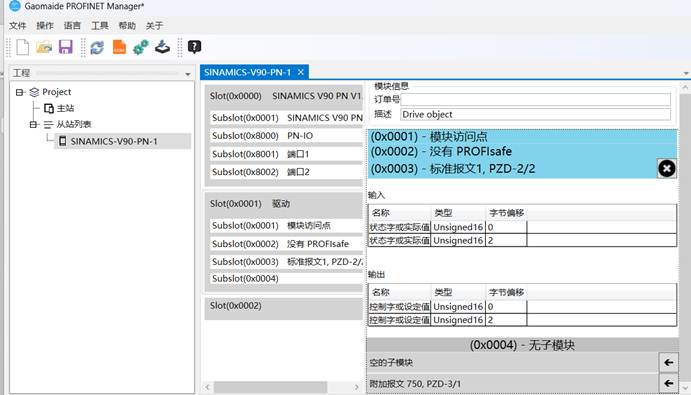The height and width of the screenshot is (395, 691).
Task: Select the Project root node
Action: (56, 92)
